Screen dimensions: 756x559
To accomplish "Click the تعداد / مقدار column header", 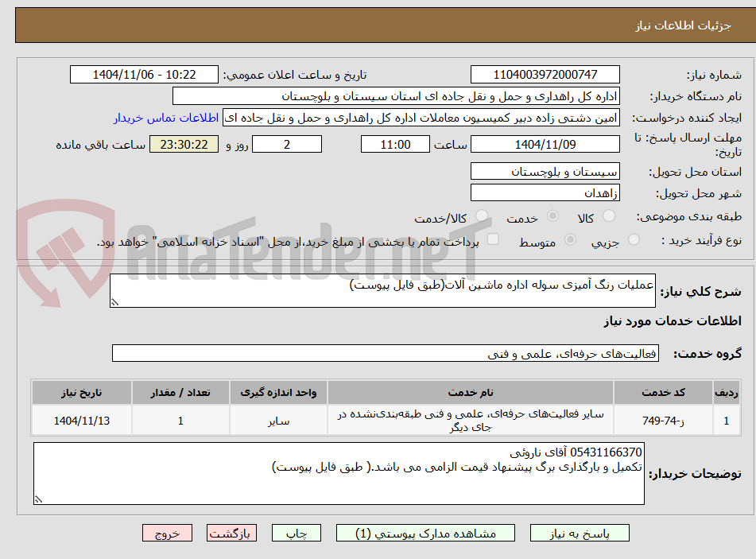I will pyautogui.click(x=180, y=393).
